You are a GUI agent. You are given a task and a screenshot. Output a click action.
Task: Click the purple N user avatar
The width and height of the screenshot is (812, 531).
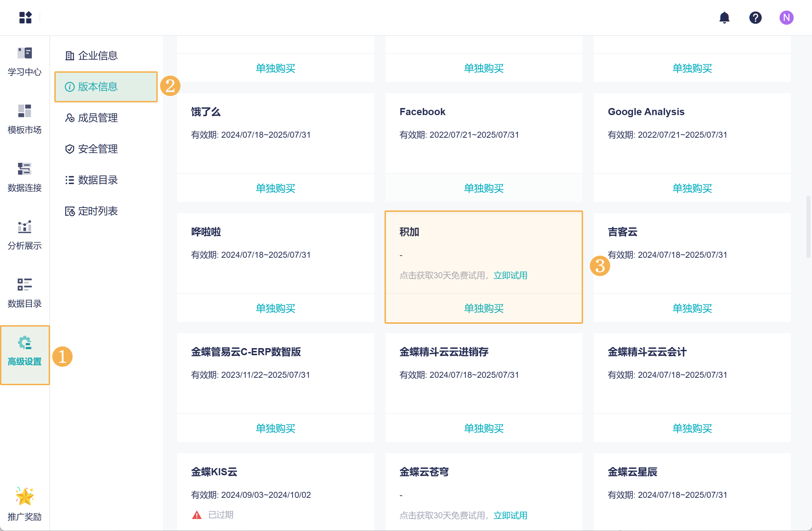coord(786,18)
